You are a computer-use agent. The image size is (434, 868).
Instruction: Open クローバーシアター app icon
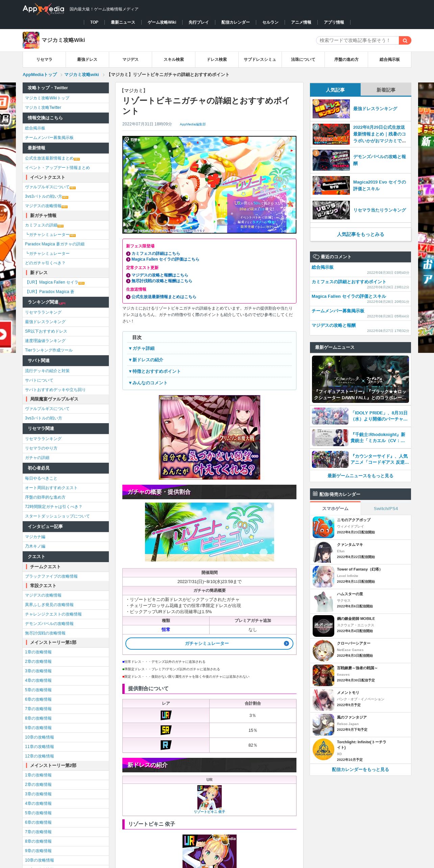323,651
